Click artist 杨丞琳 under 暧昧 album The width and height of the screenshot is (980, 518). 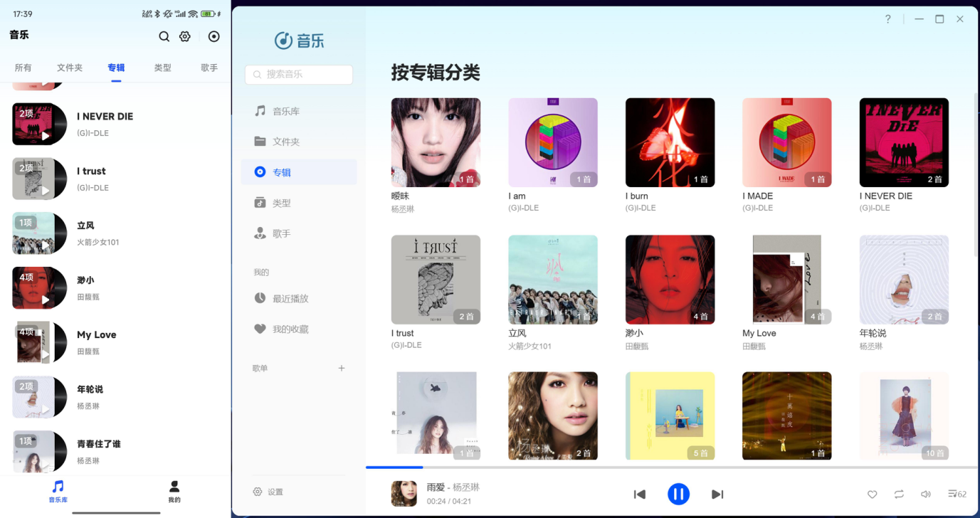(x=403, y=209)
